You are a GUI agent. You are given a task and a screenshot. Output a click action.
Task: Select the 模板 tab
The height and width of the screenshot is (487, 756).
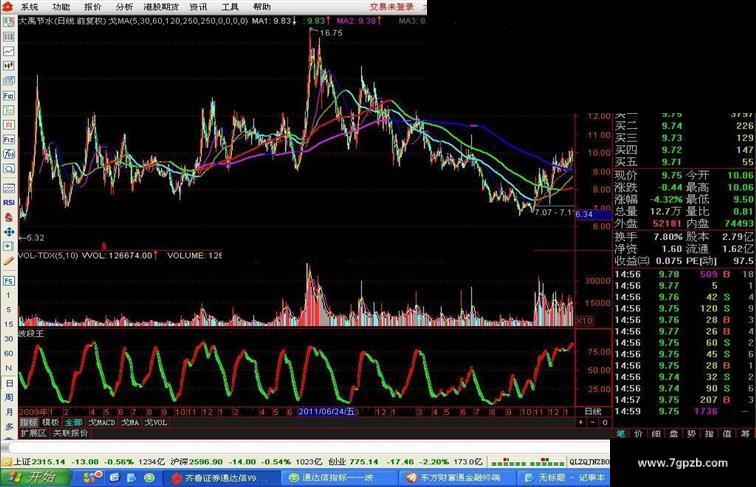(50, 422)
